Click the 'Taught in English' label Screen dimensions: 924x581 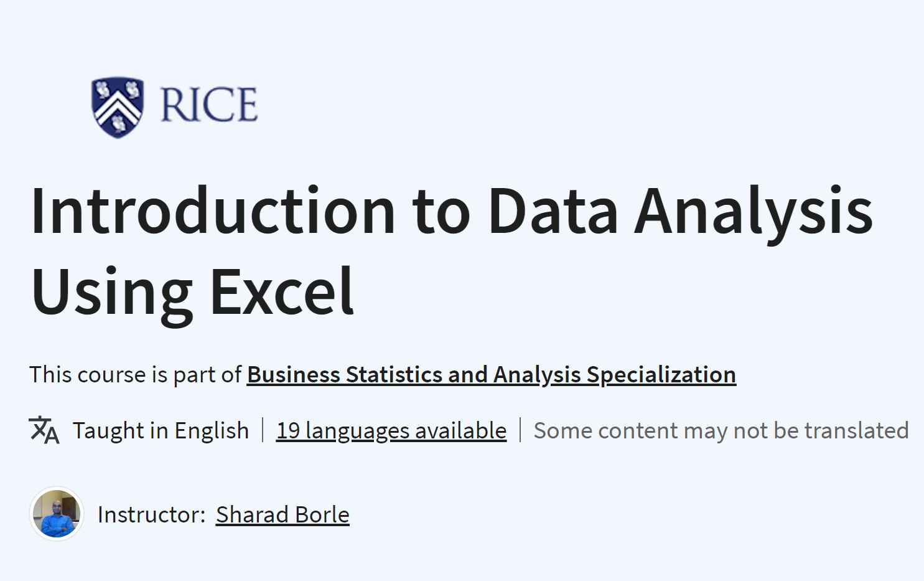[x=161, y=430]
